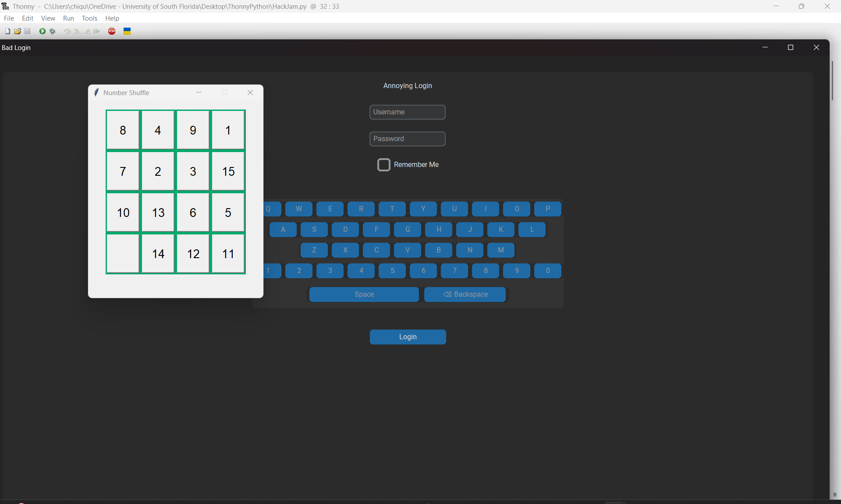Click puzzle tile 14 in Number Shuffle
This screenshot has height=504, width=841.
click(158, 254)
